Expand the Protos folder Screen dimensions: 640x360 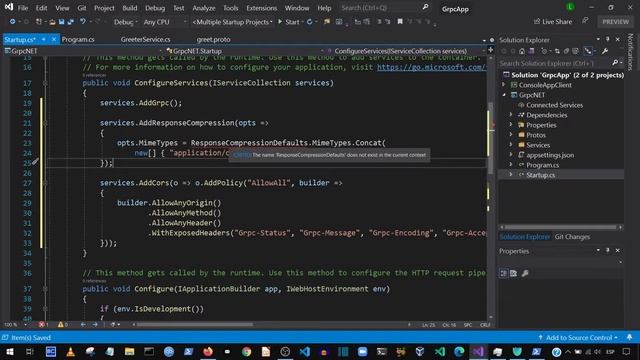pyautogui.click(x=511, y=135)
